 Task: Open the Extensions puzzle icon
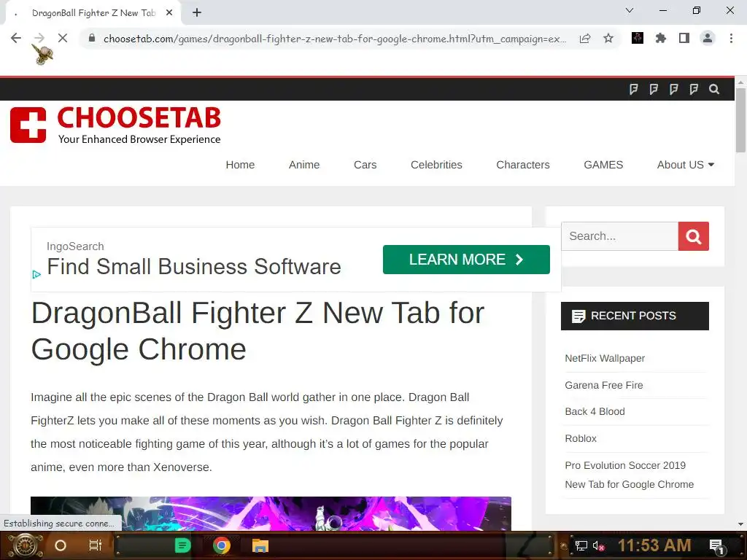click(661, 38)
